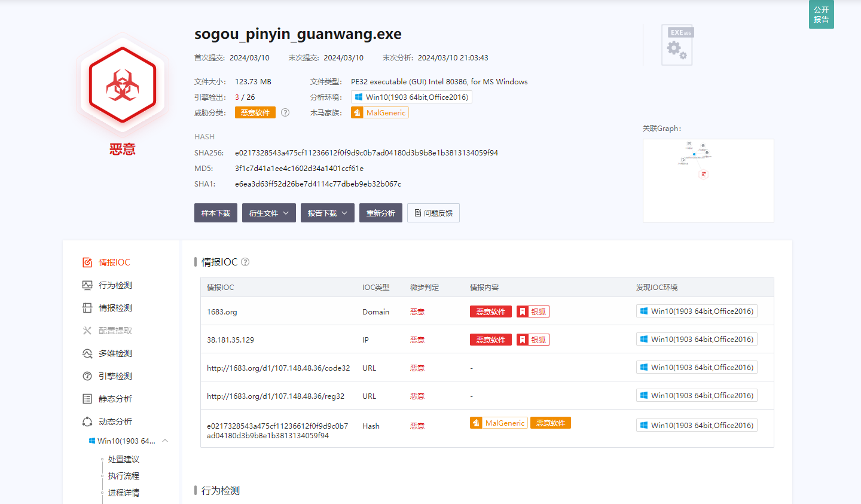The height and width of the screenshot is (504, 861).
Task: Click the 公开报告 badge
Action: pos(822,14)
